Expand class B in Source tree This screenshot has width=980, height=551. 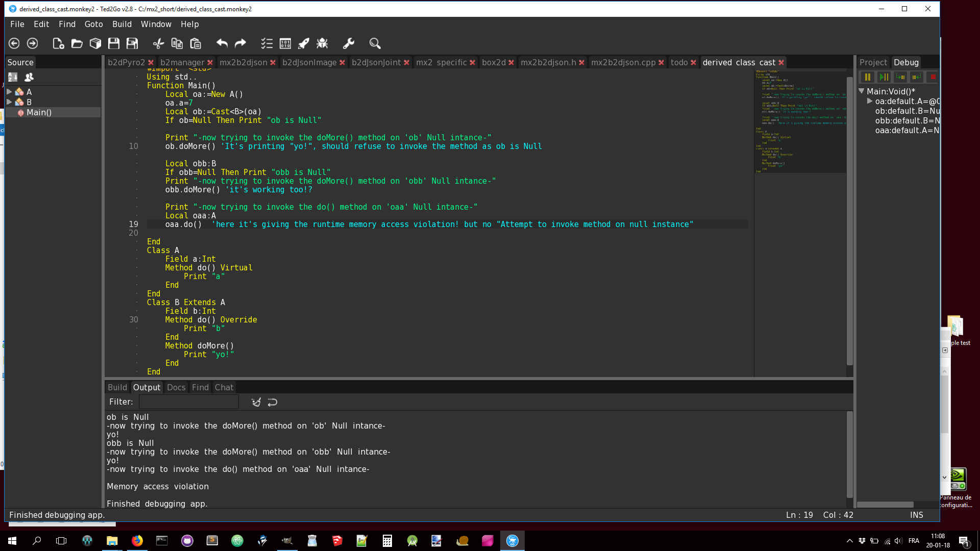pos(9,102)
